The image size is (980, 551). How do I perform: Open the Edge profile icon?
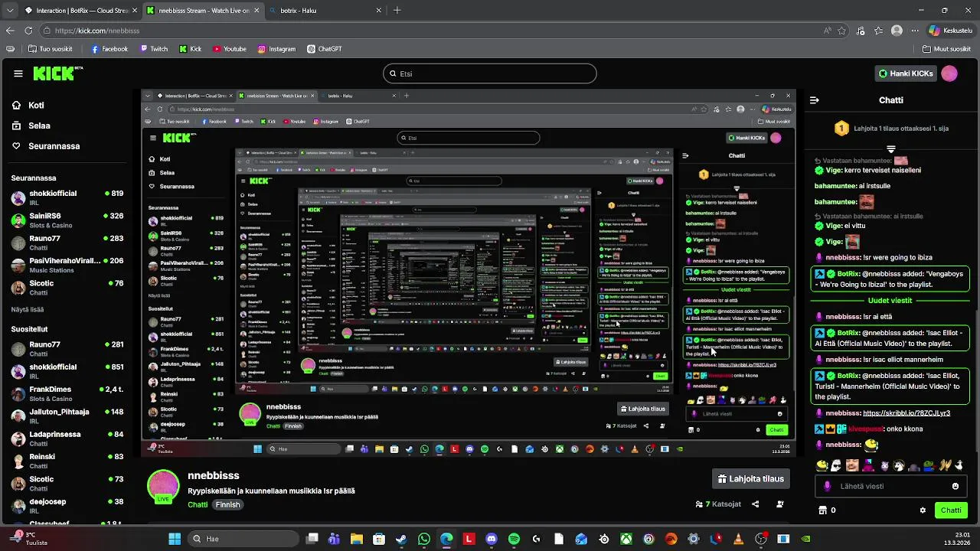[x=897, y=31]
